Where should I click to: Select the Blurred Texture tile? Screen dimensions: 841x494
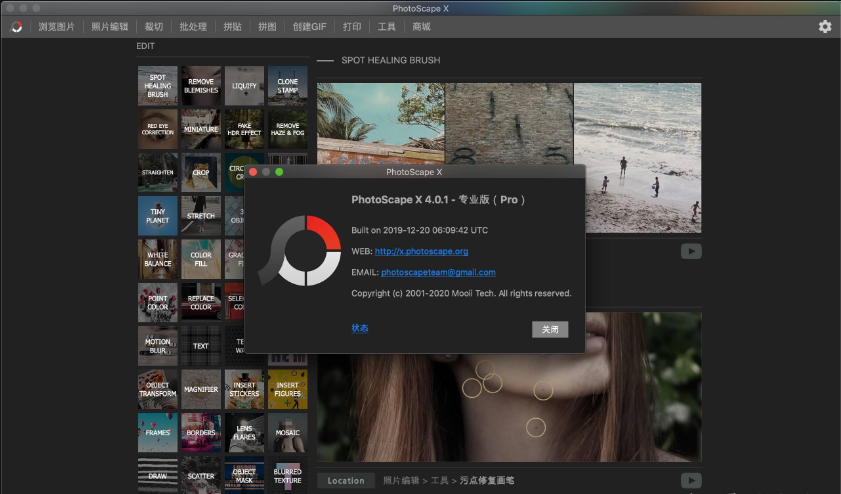tap(287, 475)
